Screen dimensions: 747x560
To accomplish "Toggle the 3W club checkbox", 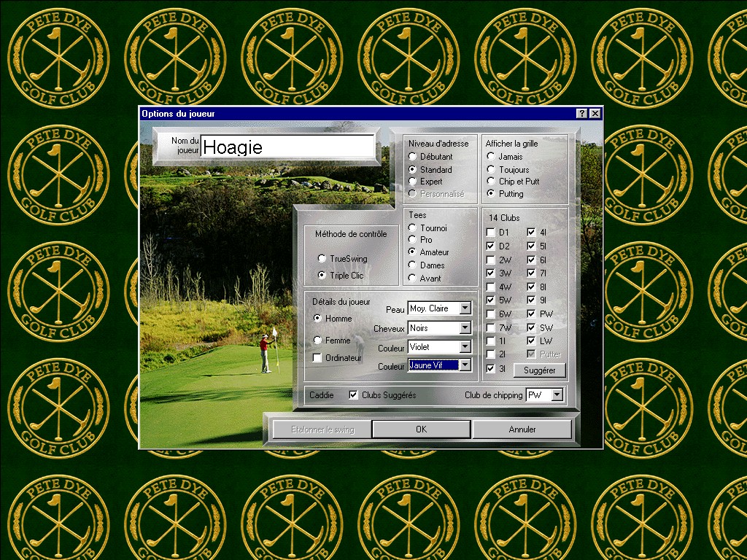I will pos(491,273).
